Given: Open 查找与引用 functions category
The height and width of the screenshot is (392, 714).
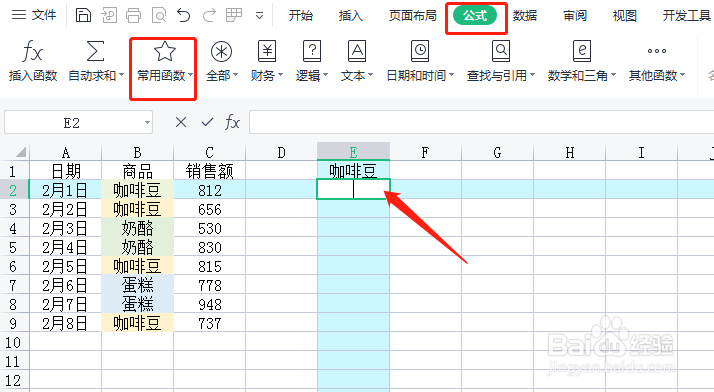Looking at the screenshot, I should click(501, 61).
